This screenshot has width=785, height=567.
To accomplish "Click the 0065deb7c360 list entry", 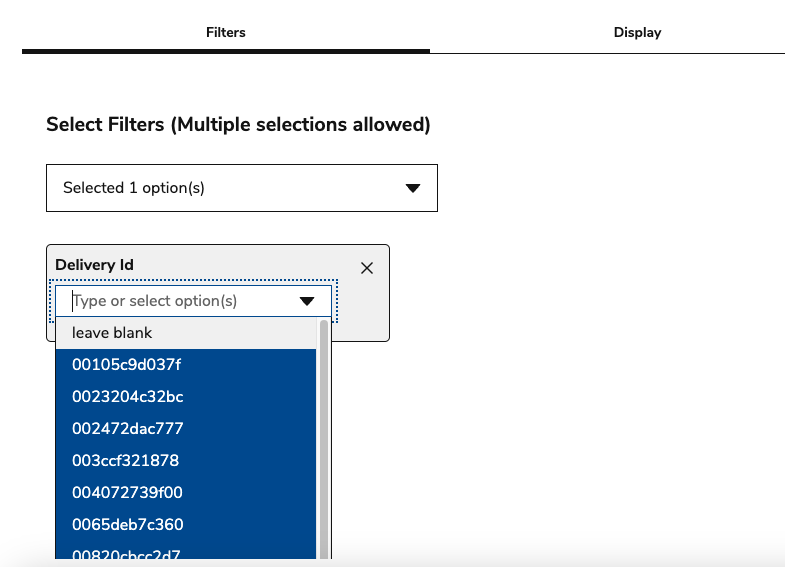I will (127, 525).
